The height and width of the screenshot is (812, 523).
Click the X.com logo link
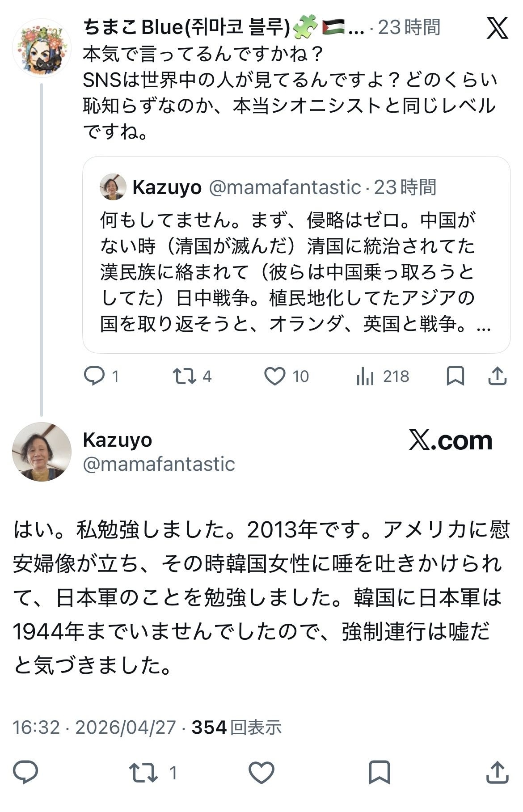pos(451,441)
